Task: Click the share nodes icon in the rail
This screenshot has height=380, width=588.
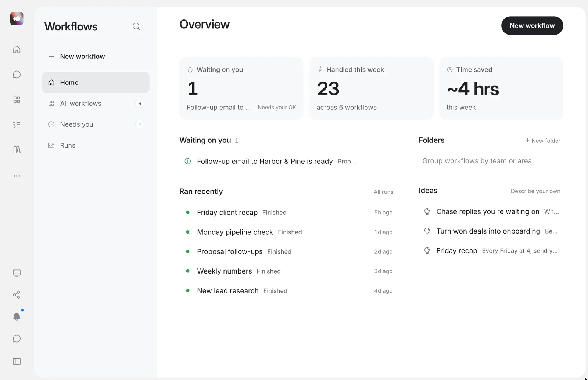Action: (x=17, y=295)
